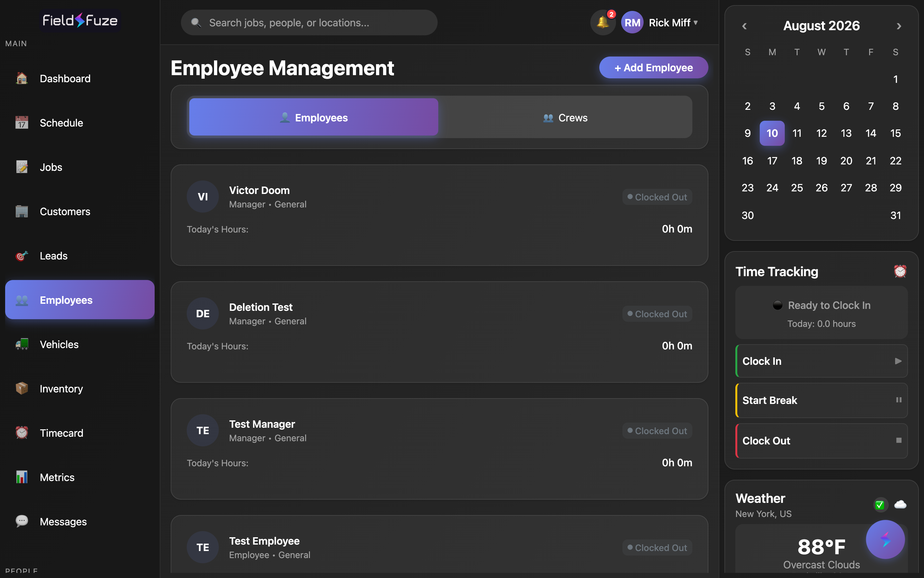This screenshot has height=578, width=924.
Task: Open Metrics bar chart icon in sidebar
Action: click(x=22, y=477)
